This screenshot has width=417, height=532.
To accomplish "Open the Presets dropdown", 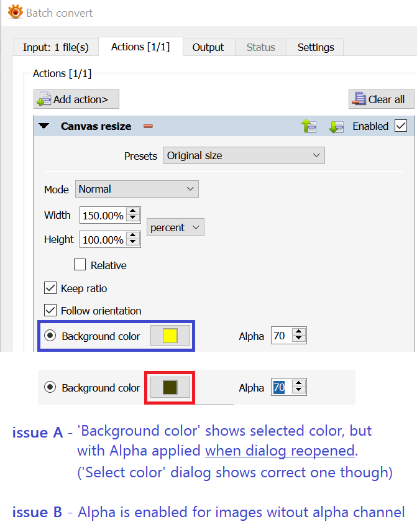I will 244,155.
